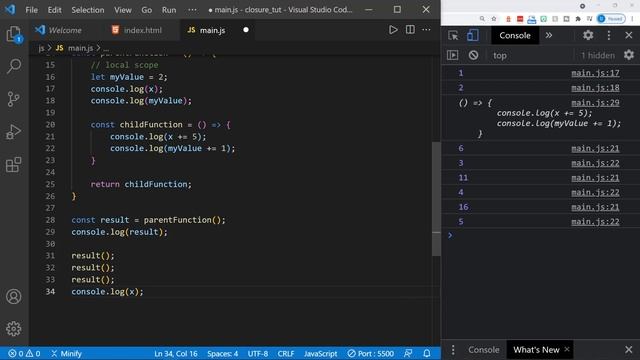Open the DevTools customize kebab menu
Viewport: 640px width, 360px height.
[x=609, y=36]
